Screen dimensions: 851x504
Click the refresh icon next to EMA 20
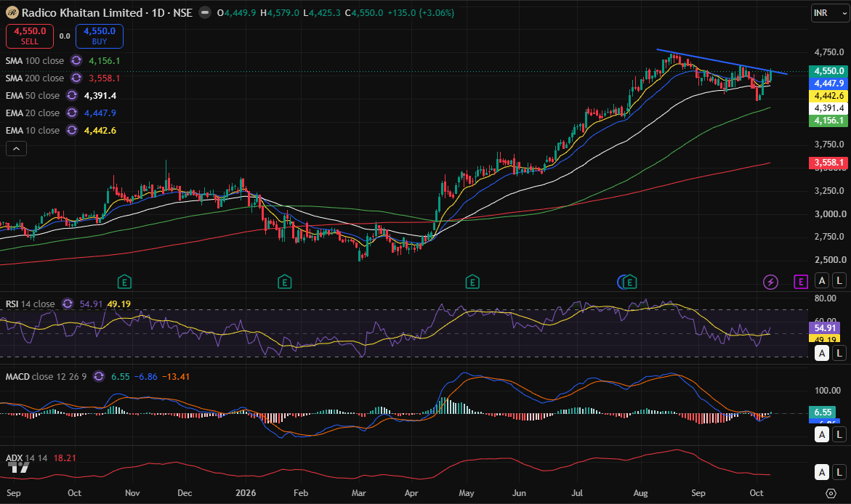pyautogui.click(x=72, y=113)
